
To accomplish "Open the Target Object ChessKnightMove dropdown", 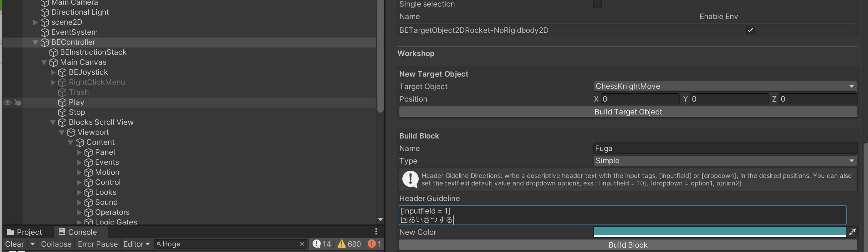I will [x=724, y=86].
